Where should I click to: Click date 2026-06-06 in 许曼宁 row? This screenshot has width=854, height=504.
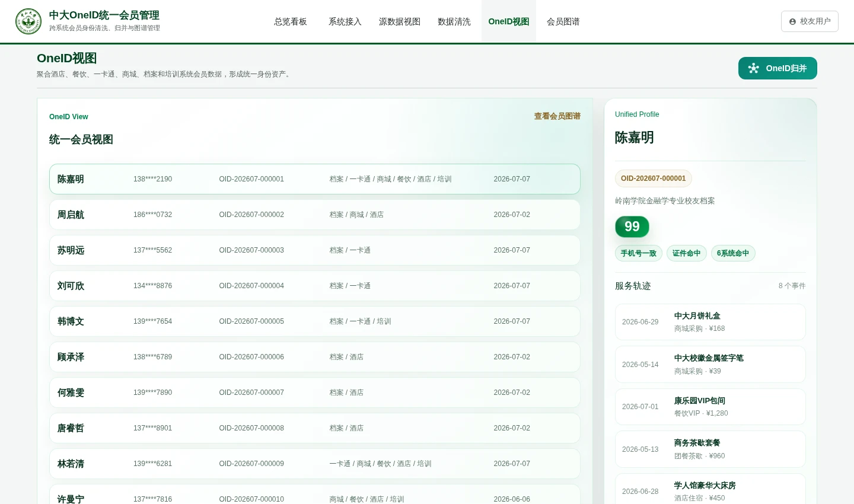tap(512, 499)
